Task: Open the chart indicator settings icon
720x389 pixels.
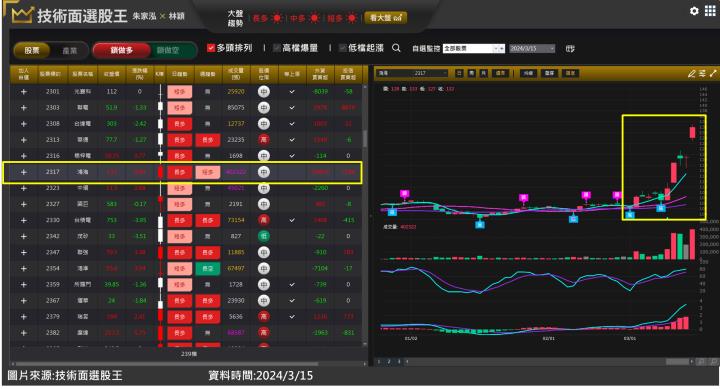Action: (702, 73)
